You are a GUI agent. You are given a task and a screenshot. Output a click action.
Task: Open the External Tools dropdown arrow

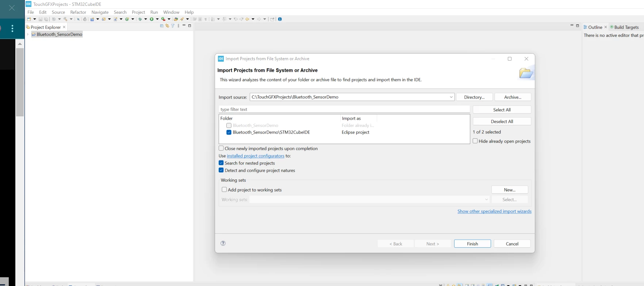(169, 19)
